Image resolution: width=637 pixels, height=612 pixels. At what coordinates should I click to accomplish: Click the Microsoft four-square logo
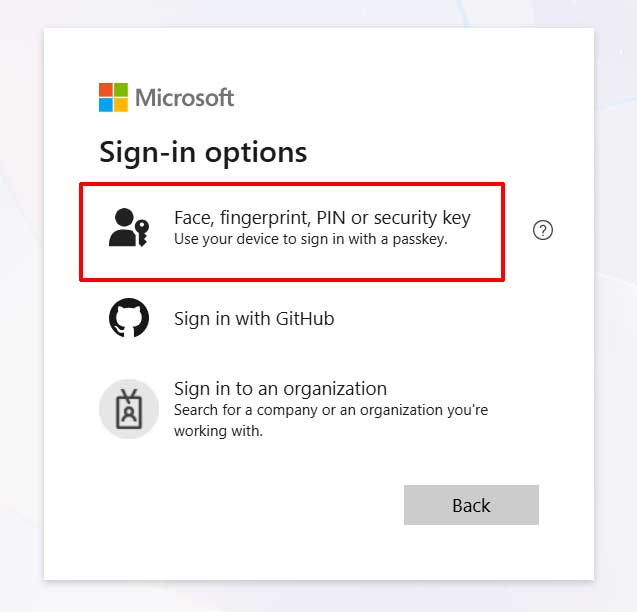(113, 97)
